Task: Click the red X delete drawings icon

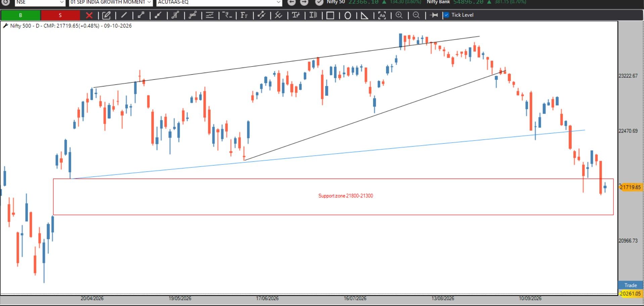Action: coord(89,15)
